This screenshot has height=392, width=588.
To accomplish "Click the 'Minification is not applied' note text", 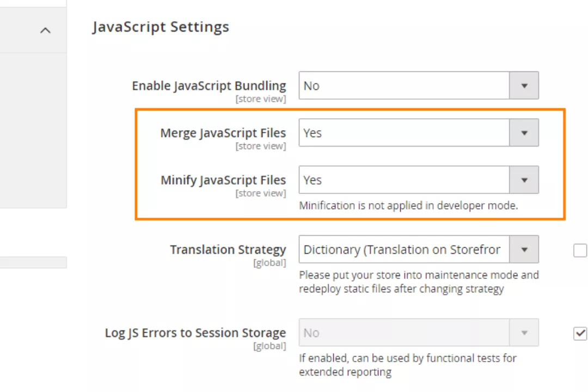I will click(408, 206).
